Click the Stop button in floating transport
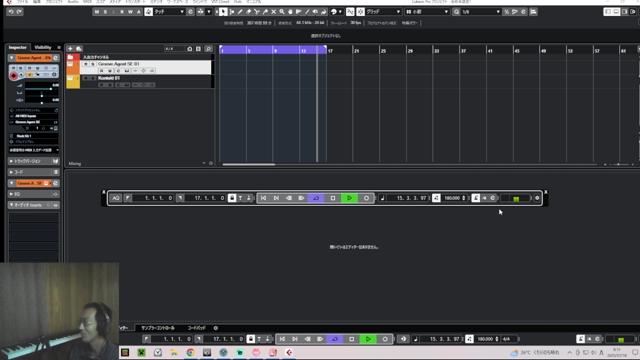This screenshot has height=360, width=640. pos(333,198)
